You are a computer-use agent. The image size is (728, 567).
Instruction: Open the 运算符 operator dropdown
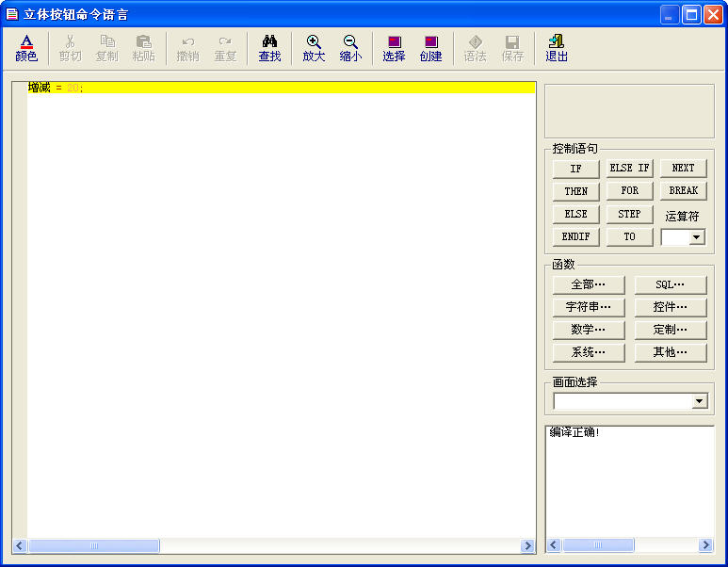[x=696, y=237]
